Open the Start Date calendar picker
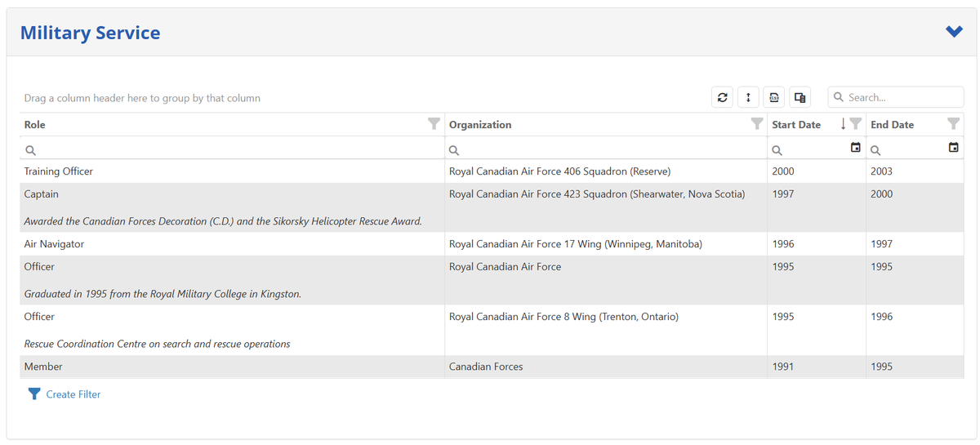The width and height of the screenshot is (980, 445). point(855,148)
